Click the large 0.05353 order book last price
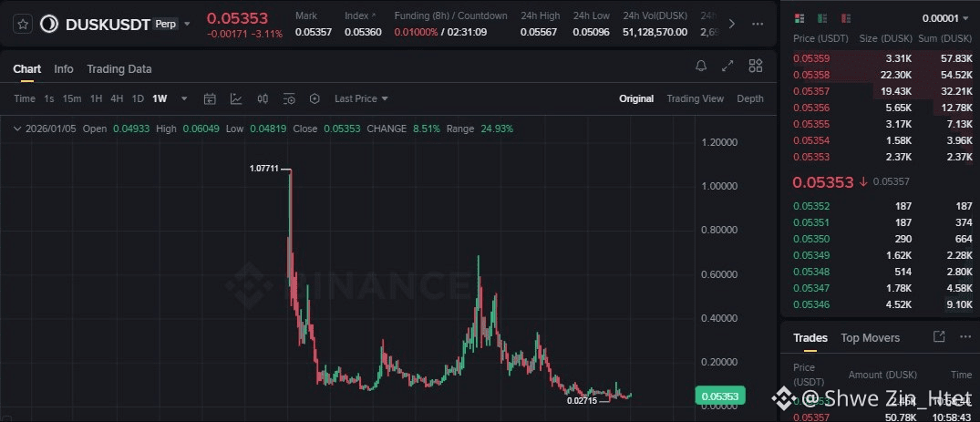This screenshot has height=422, width=980. point(822,182)
